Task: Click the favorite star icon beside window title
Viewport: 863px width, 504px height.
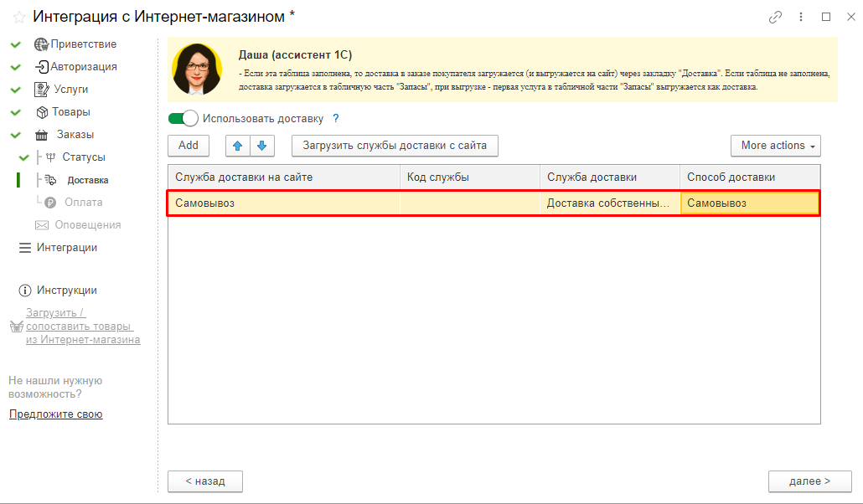Action: pos(19,17)
